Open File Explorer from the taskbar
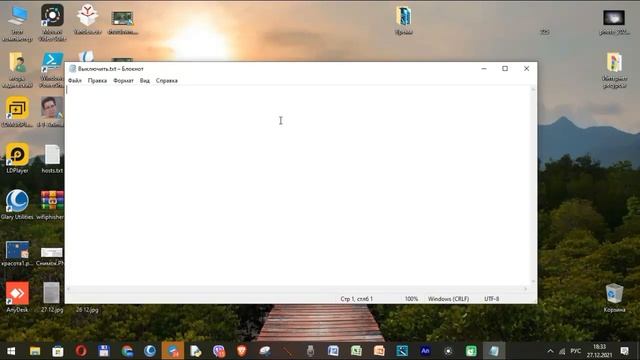 click(35, 351)
